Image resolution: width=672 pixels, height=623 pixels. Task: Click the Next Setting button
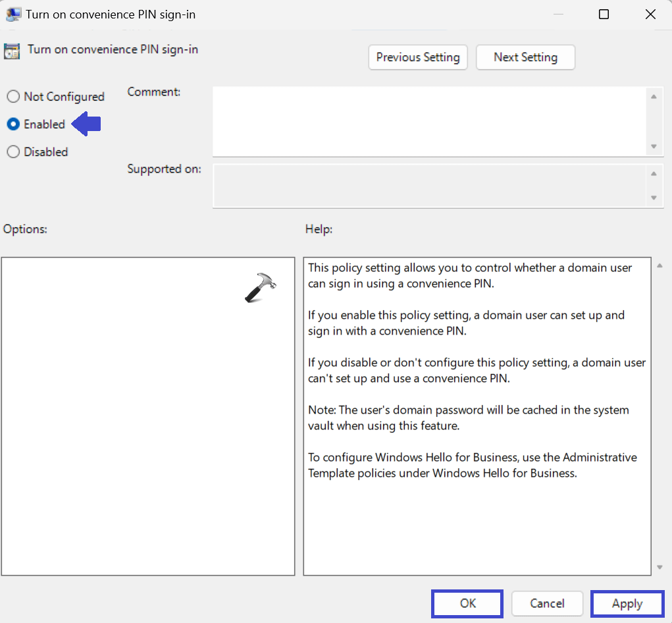click(x=525, y=57)
